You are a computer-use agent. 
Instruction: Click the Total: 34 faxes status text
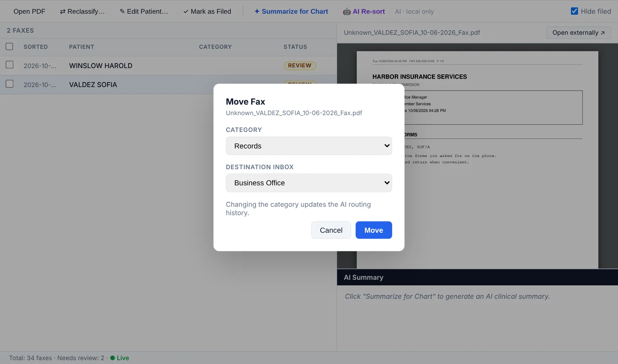(30, 358)
